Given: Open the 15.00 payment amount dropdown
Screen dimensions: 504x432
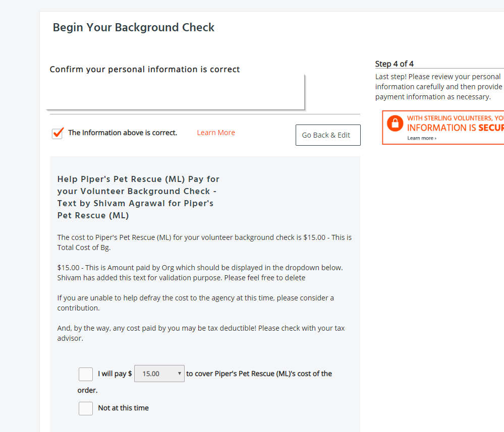Looking at the screenshot, I should point(159,374).
